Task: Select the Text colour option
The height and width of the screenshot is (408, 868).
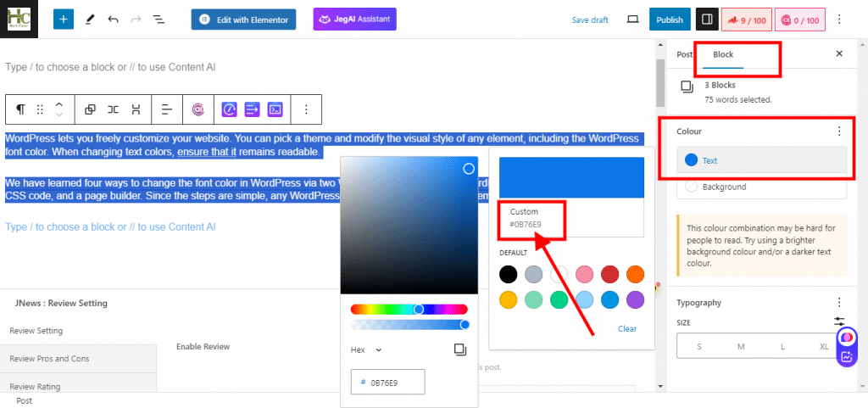Action: coord(762,160)
